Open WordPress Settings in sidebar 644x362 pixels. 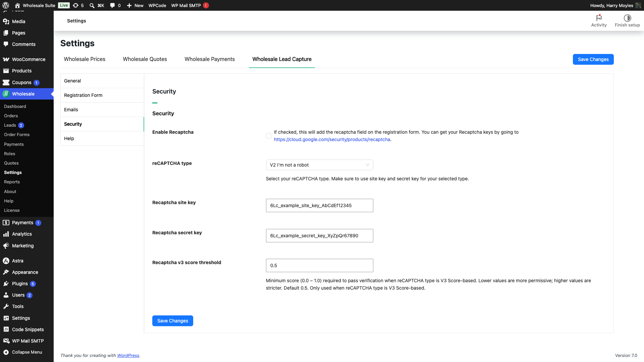pyautogui.click(x=27, y=318)
